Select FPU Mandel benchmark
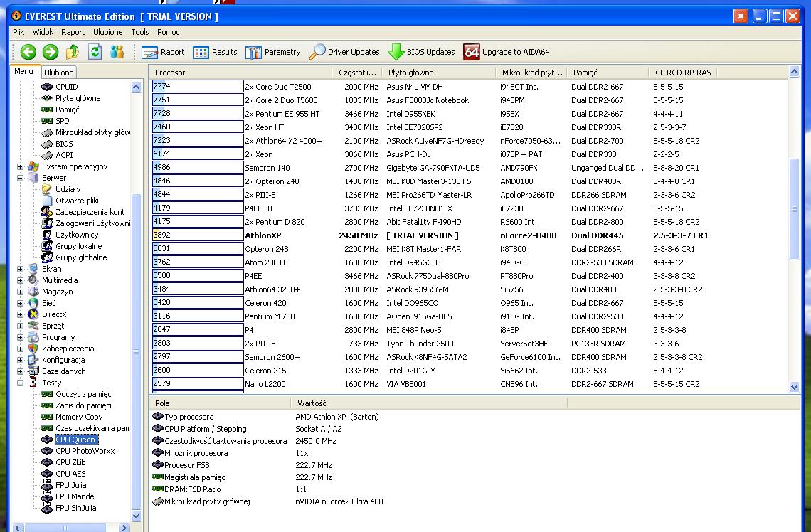 click(75, 496)
